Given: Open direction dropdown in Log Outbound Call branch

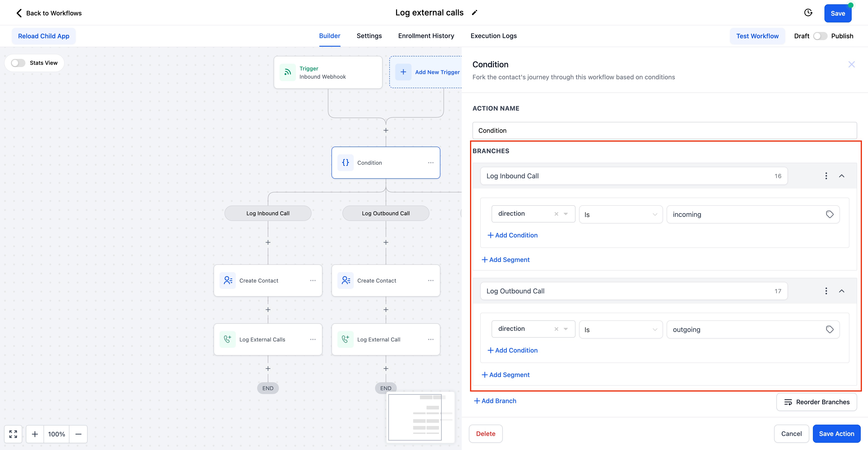Looking at the screenshot, I should tap(566, 329).
